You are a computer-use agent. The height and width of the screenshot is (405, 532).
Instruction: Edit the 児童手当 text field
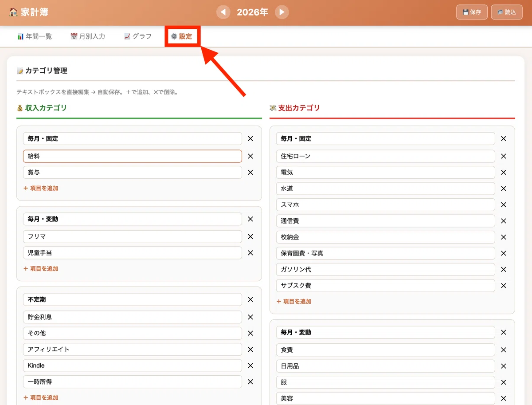133,253
